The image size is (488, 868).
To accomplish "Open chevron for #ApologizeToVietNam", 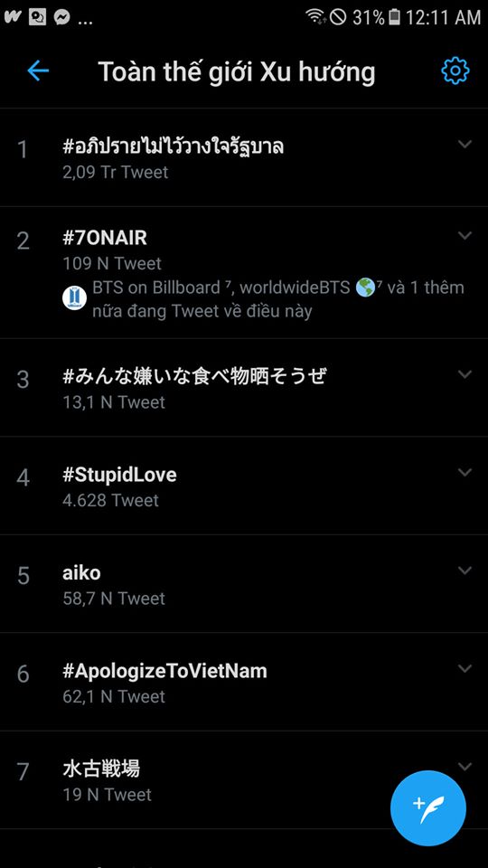I will [x=465, y=668].
